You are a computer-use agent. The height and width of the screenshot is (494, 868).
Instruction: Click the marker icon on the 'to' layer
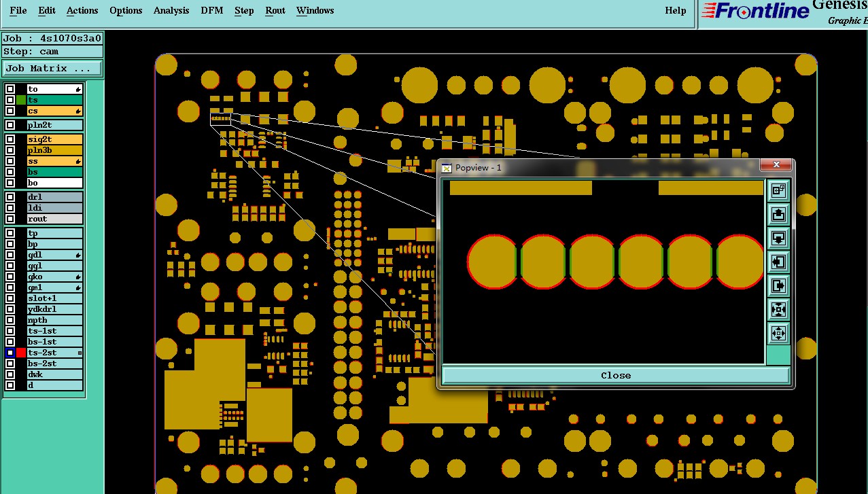click(x=78, y=89)
